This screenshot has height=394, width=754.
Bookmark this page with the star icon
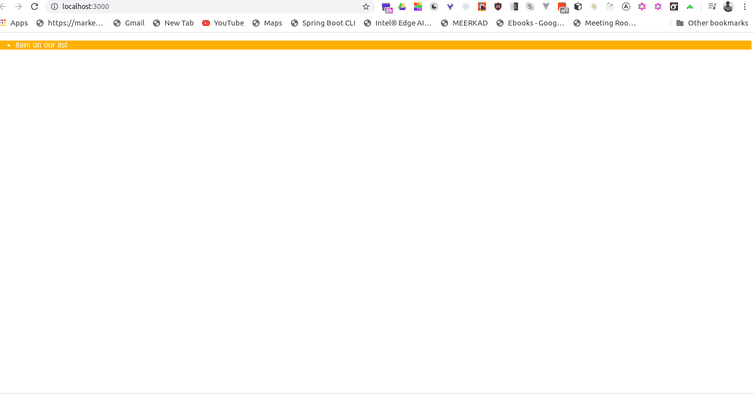click(366, 7)
